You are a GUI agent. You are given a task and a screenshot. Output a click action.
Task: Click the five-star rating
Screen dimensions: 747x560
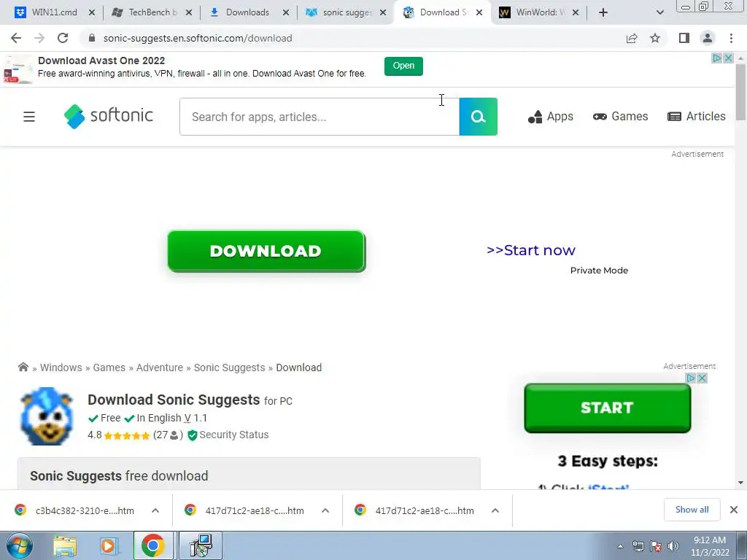127,435
